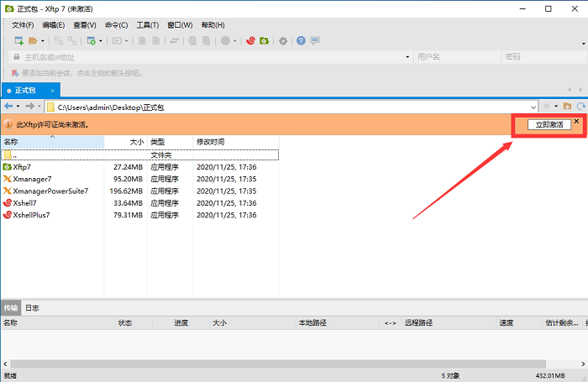This screenshot has width=588, height=382.
Task: Click the scrollbar right arrow
Action: (583, 364)
